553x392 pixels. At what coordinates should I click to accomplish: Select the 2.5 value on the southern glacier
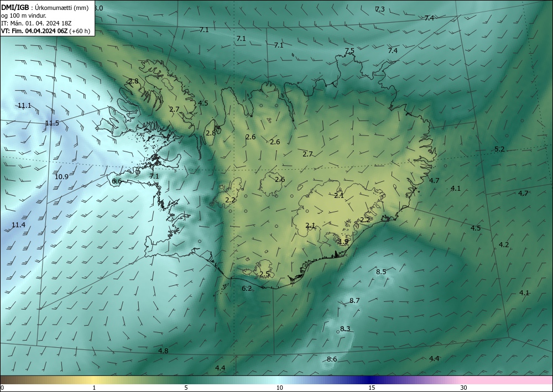point(264,274)
